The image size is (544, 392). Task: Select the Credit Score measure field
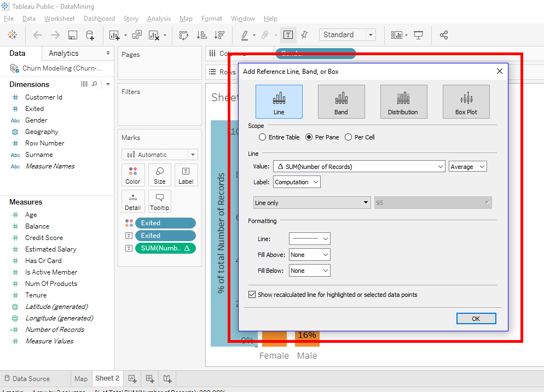pos(44,238)
